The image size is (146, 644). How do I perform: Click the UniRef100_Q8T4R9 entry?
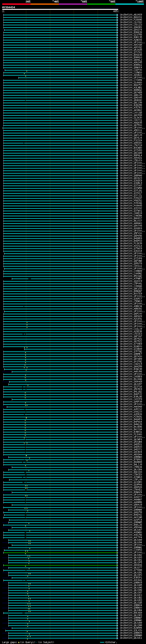click(x=131, y=359)
